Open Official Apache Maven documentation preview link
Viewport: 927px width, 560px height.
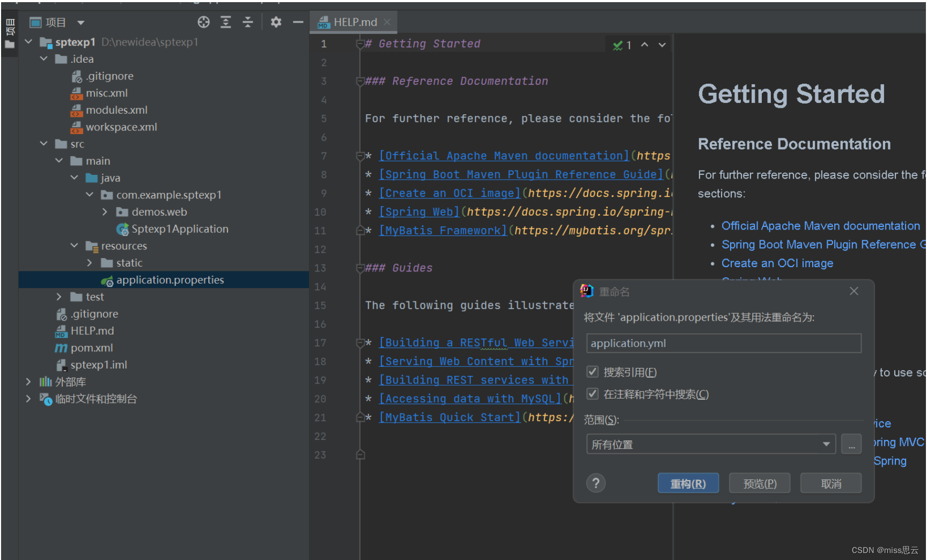click(820, 226)
